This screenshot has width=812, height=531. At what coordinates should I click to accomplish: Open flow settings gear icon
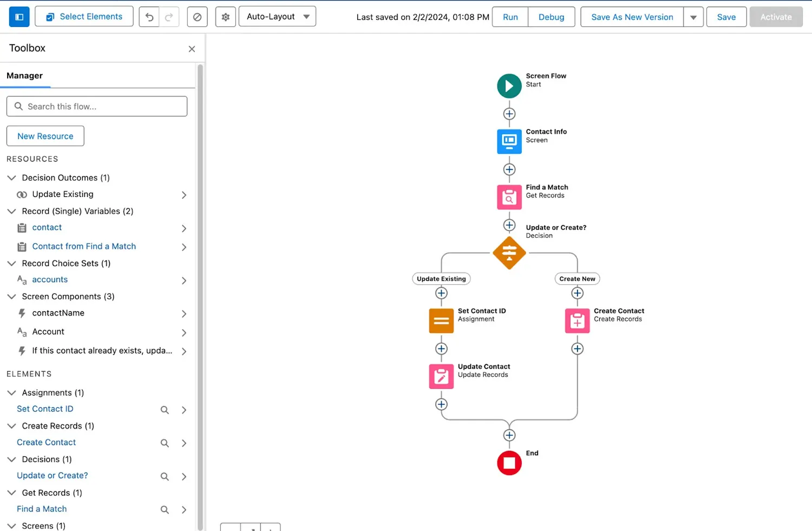[225, 17]
